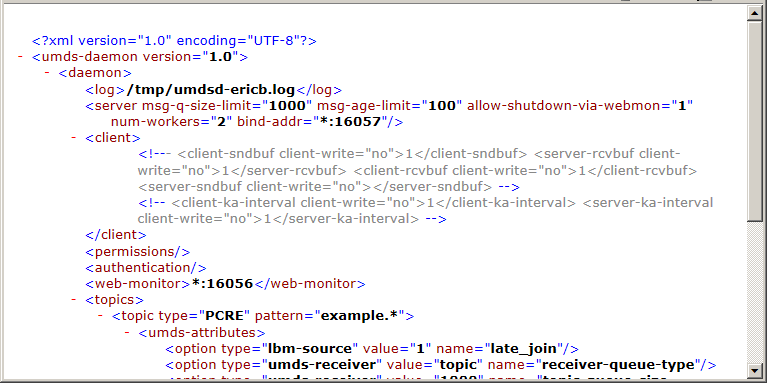The image size is (767, 383).
Task: Collapse the topics element
Action: coord(74,300)
